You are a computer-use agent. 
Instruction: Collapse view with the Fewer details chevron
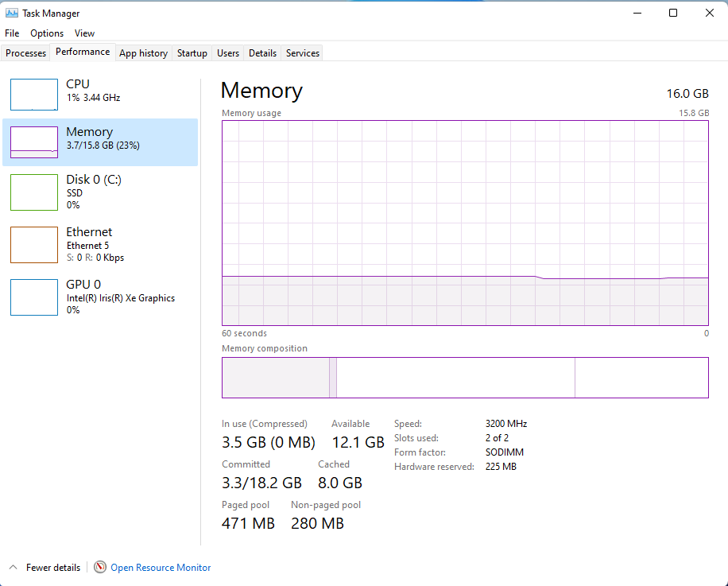pos(13,567)
